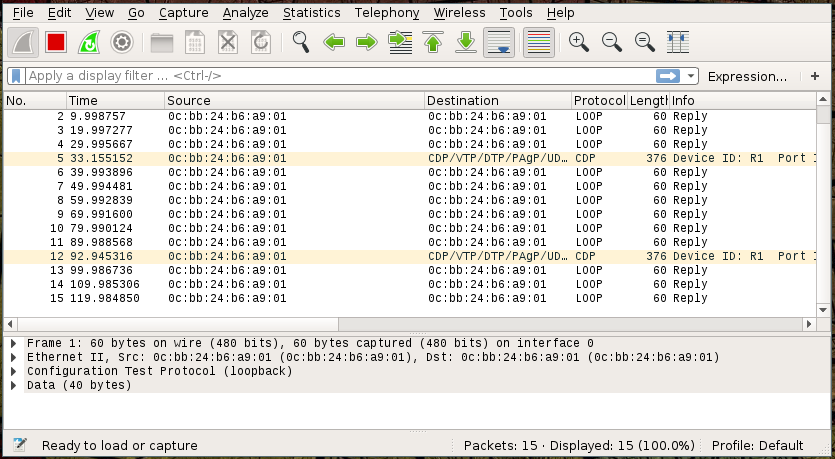Apply the display filter arrow button
Viewport: 835px width, 459px height.
click(x=668, y=76)
